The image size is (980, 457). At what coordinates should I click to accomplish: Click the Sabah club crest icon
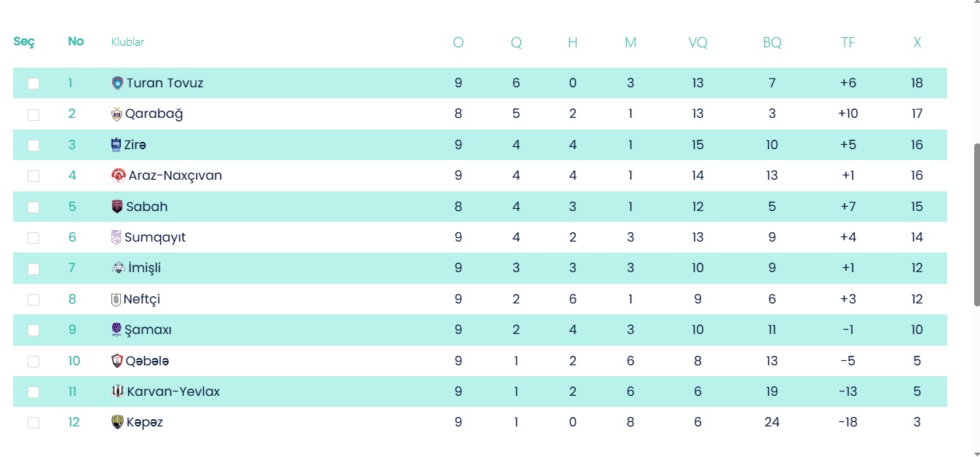tap(116, 207)
